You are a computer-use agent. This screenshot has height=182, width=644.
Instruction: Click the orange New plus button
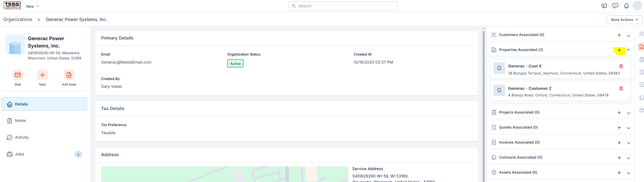pos(42,75)
